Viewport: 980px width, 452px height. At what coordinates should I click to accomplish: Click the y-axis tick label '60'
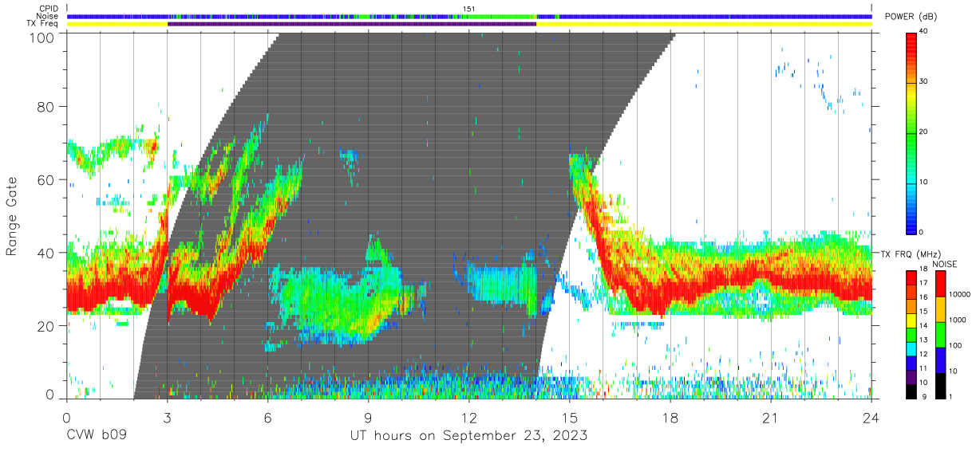tap(46, 179)
